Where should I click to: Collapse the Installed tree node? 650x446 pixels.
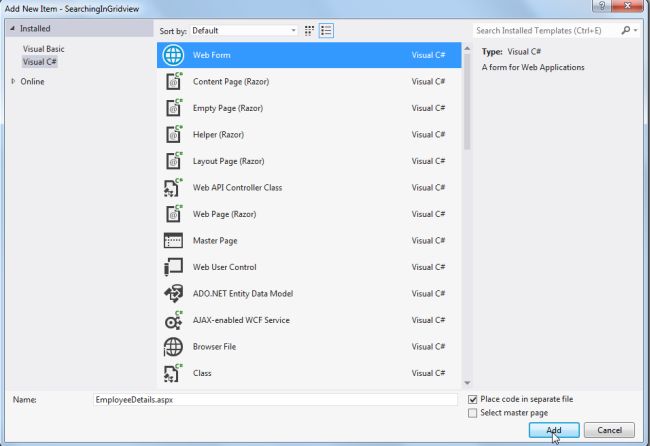coord(12,29)
